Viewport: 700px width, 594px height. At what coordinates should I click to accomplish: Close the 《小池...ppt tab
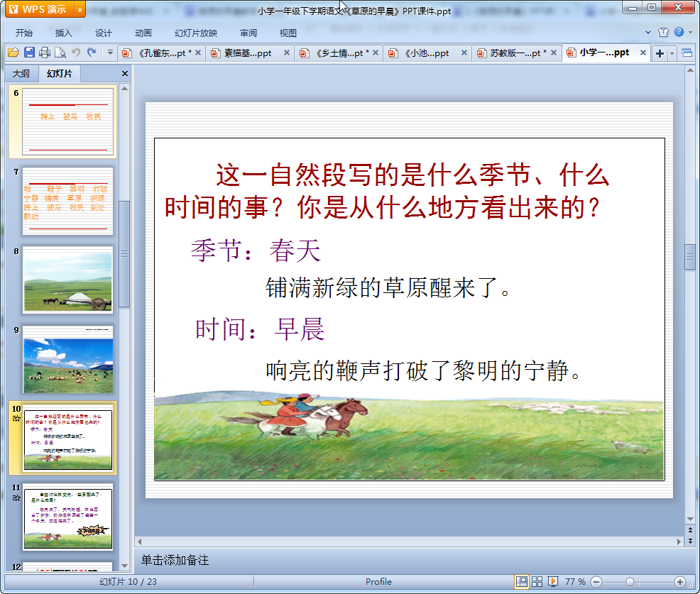point(464,53)
